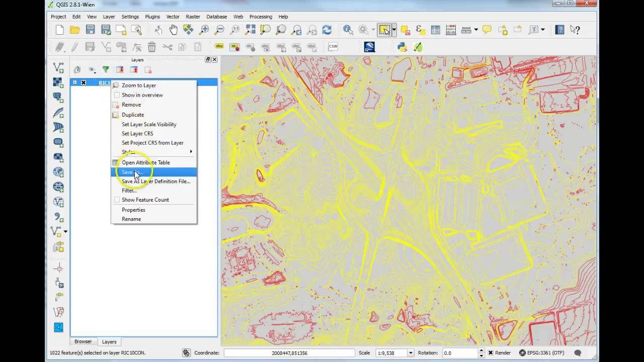Screen dimensions: 644x362
Task: Click the Add Raster Layer icon
Action: pyautogui.click(x=58, y=82)
